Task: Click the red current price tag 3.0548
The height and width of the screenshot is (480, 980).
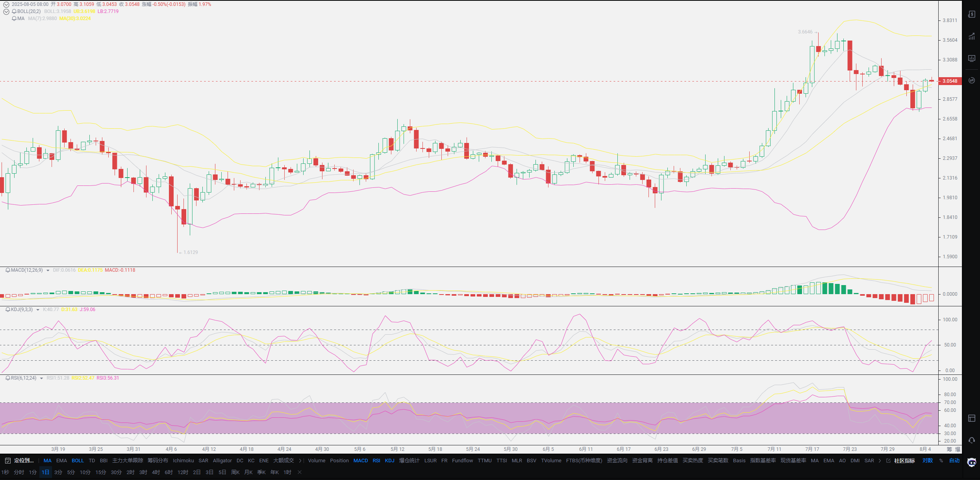Action: (950, 81)
